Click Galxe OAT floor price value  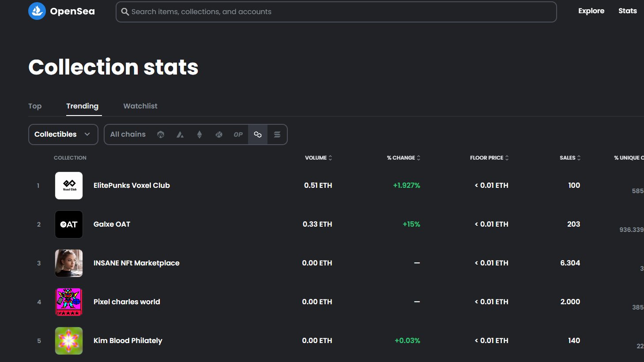[x=491, y=224]
